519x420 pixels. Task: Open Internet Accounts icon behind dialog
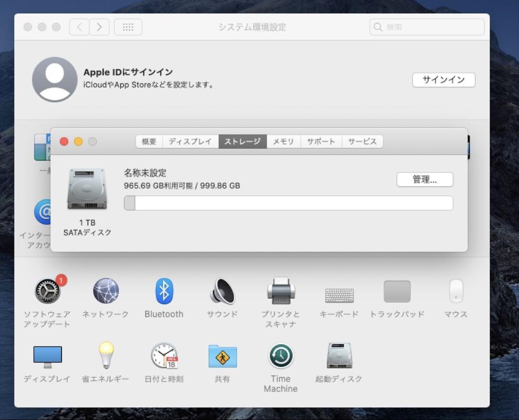pos(42,212)
